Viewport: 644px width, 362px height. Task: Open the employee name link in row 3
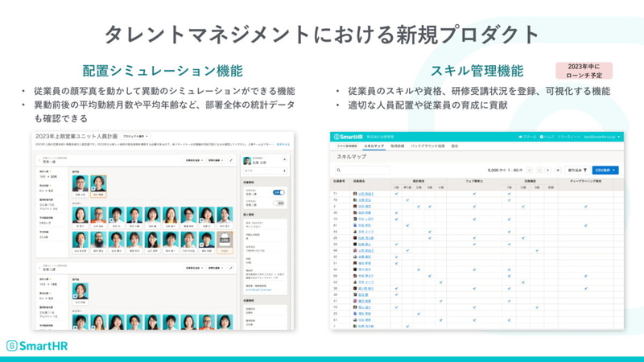(x=365, y=207)
